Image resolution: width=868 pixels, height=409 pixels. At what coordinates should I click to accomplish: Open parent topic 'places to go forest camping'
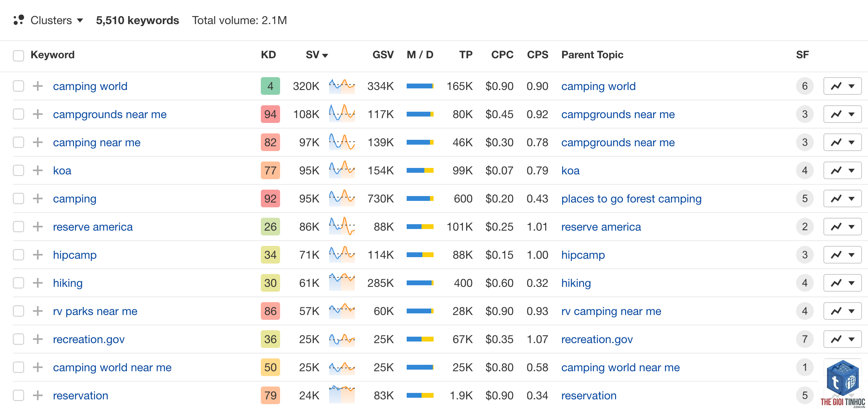pos(631,198)
